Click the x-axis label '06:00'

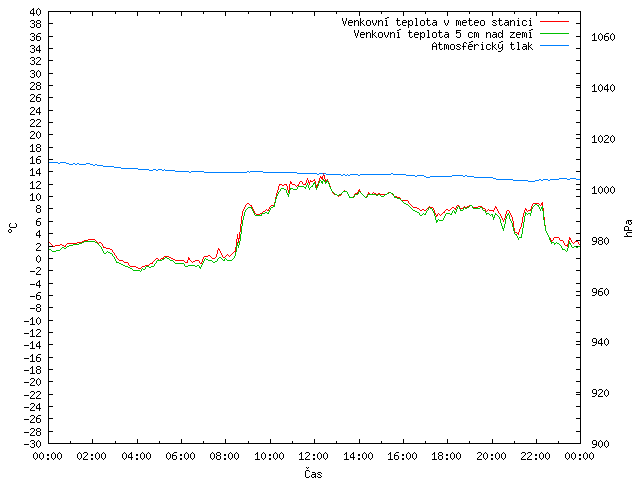(180, 456)
